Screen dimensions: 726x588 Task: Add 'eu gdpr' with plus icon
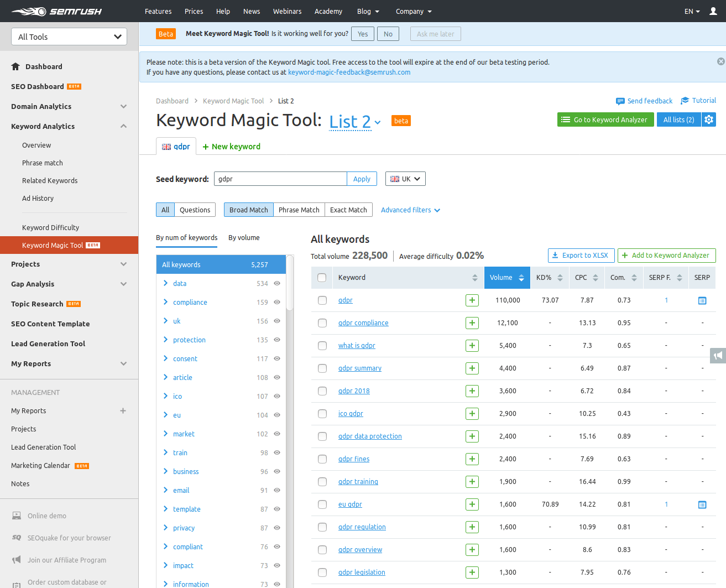click(472, 504)
